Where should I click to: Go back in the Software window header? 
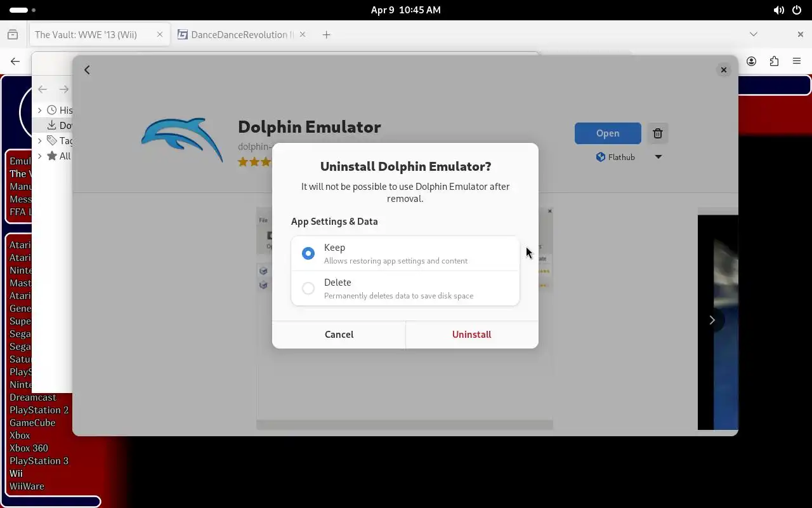click(x=88, y=70)
